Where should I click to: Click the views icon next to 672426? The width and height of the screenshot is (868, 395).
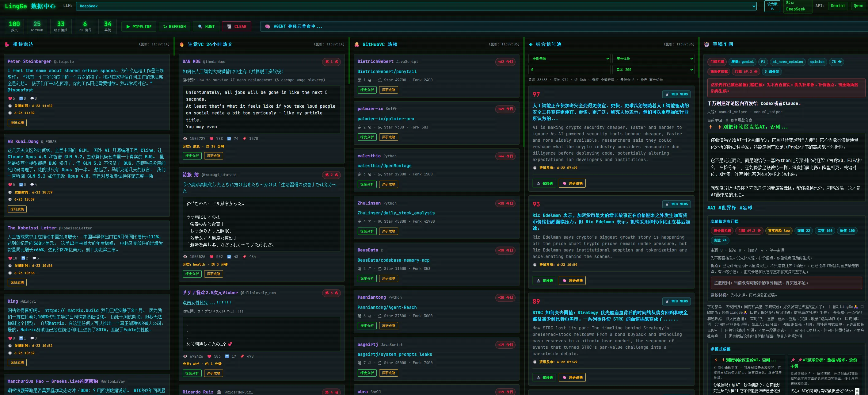coord(185,356)
